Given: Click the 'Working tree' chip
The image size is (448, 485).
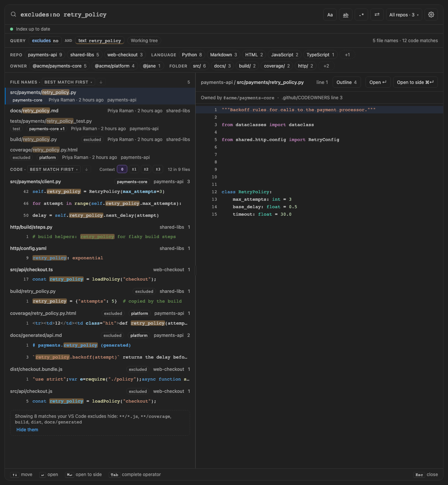Looking at the screenshot, I should click(x=144, y=41).
